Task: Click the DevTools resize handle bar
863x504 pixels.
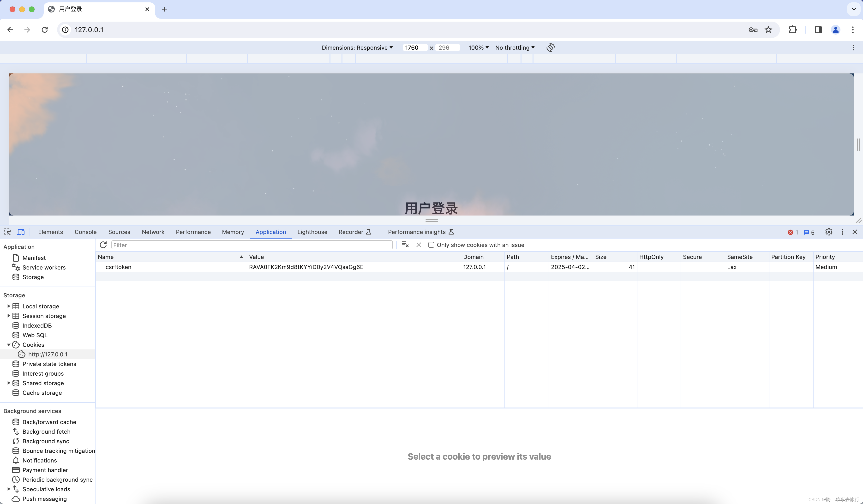Action: [x=431, y=221]
